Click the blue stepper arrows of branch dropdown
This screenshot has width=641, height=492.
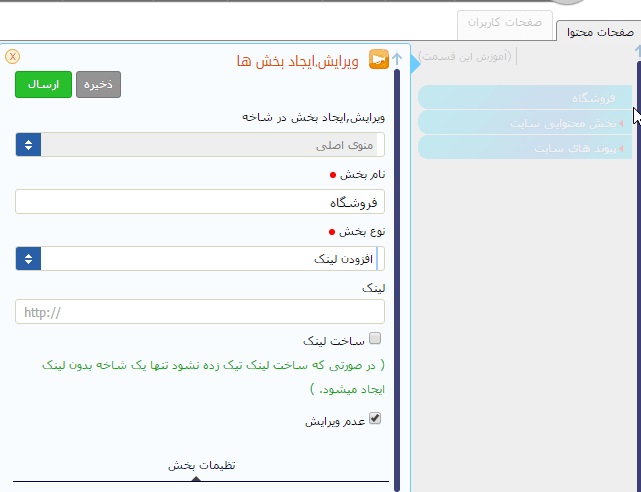(x=28, y=145)
